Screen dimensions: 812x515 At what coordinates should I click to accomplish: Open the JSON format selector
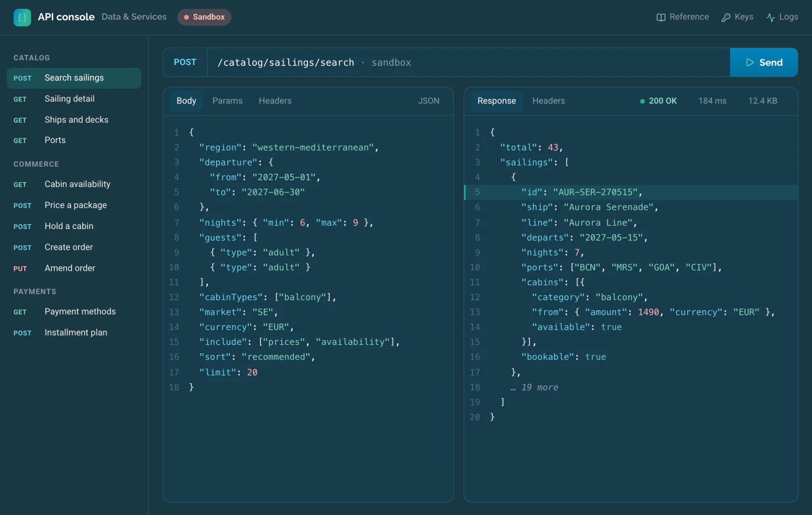(x=429, y=101)
